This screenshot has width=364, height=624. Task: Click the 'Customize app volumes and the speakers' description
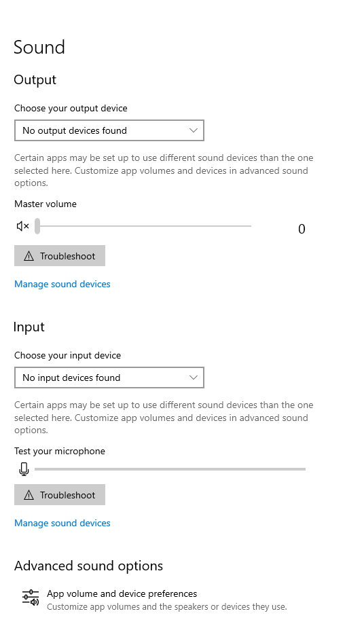coord(166,607)
